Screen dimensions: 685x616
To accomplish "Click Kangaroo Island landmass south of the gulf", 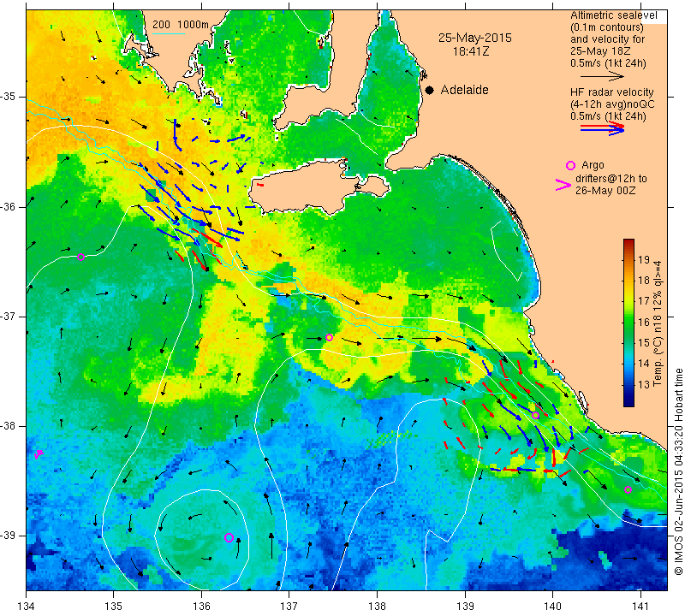I will (306, 188).
